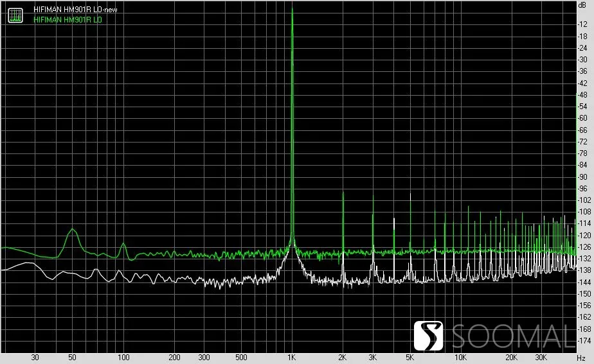The image size is (594, 364).
Task: Click the 5K frequency axis label
Action: click(x=410, y=358)
